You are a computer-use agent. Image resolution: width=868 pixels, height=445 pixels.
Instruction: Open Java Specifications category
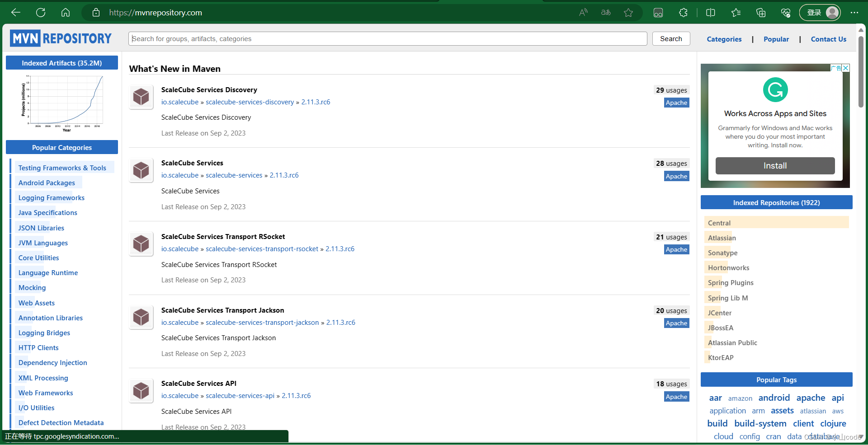(47, 212)
